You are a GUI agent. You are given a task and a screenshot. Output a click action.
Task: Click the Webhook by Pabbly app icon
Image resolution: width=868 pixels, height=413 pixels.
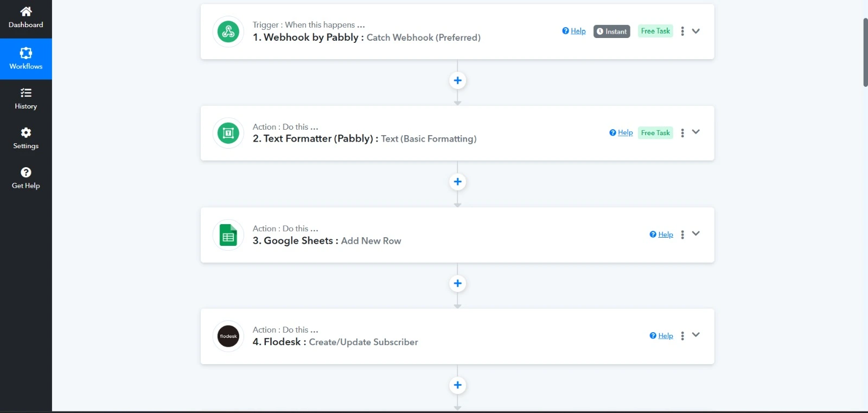point(228,31)
